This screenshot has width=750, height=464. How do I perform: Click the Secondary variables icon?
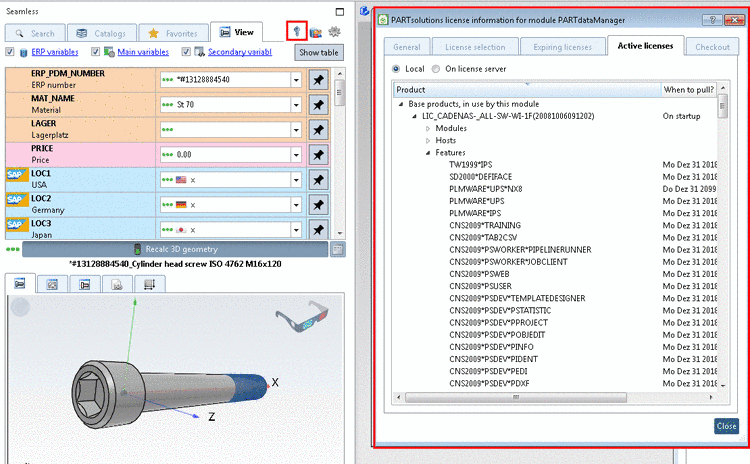click(199, 52)
